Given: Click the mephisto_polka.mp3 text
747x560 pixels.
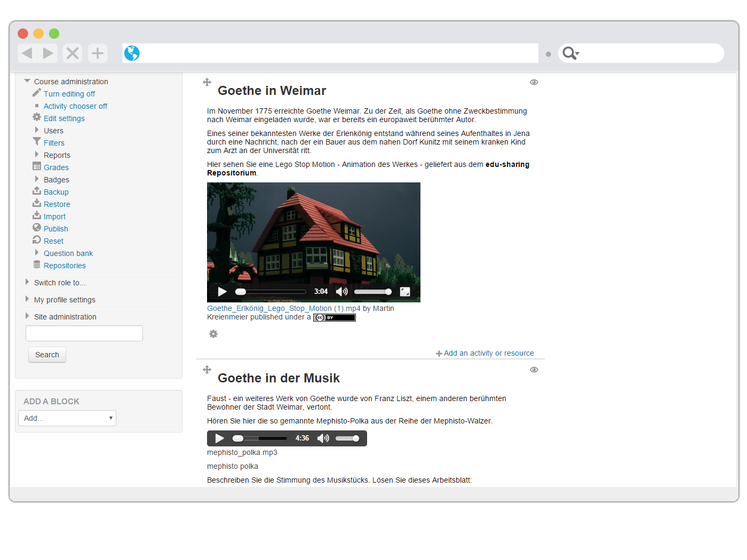Looking at the screenshot, I should tap(242, 452).
